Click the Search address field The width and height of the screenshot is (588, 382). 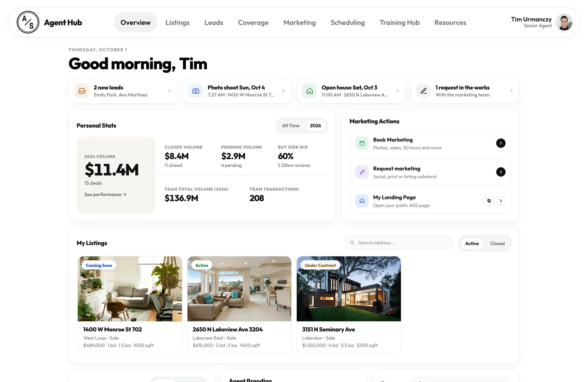click(399, 243)
